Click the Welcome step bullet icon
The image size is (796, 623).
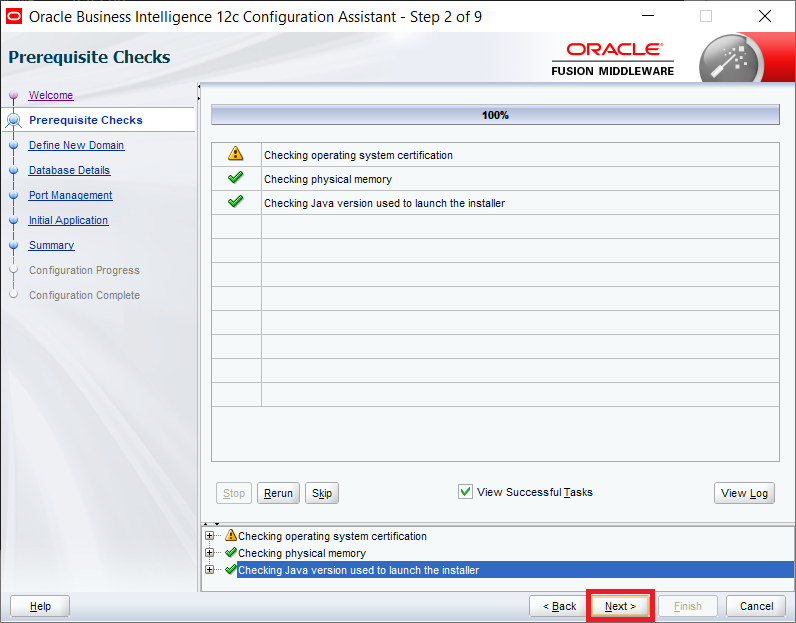click(14, 95)
